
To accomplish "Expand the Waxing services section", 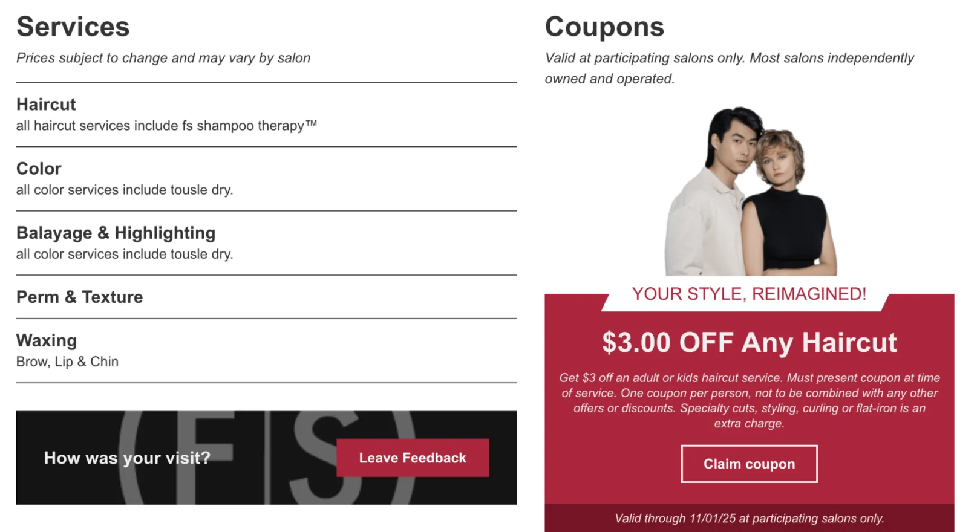I will coord(47,340).
